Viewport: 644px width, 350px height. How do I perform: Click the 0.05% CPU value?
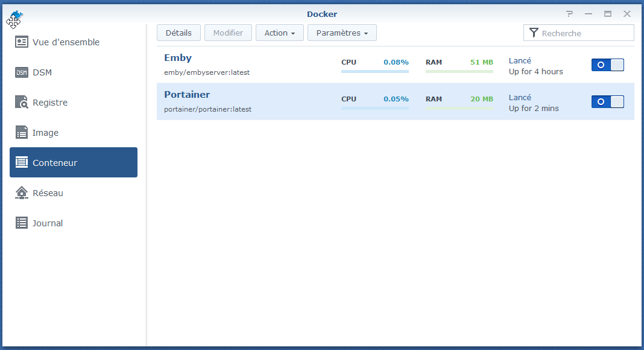point(396,99)
